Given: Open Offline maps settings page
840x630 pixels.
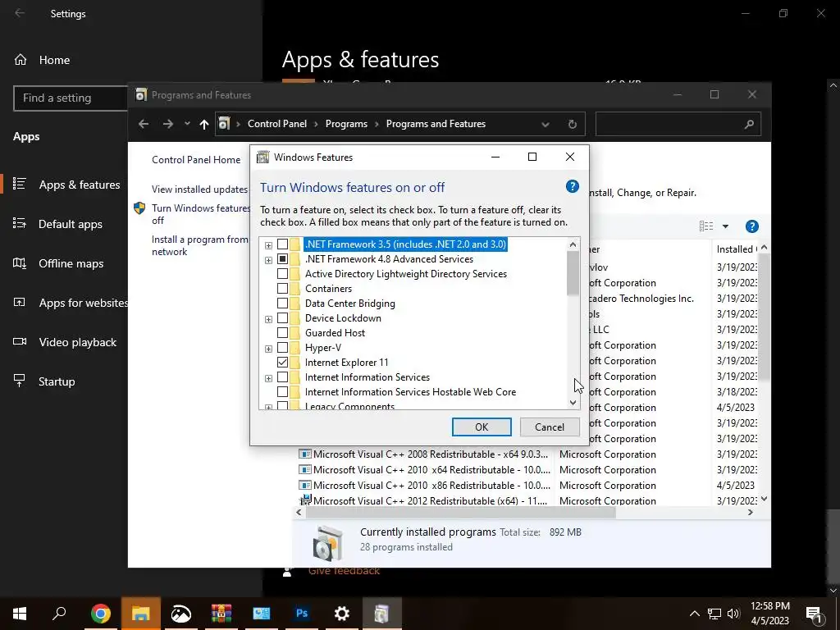Looking at the screenshot, I should [58, 263].
